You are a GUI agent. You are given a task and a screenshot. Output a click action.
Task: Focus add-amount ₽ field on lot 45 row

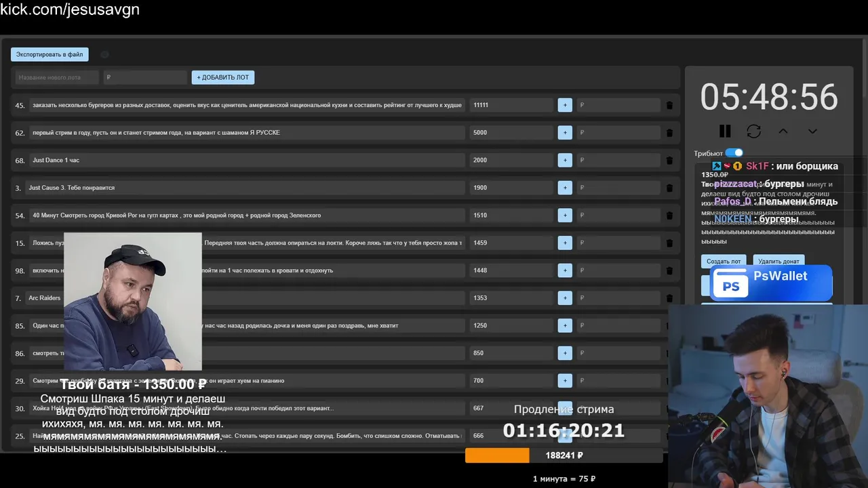618,105
